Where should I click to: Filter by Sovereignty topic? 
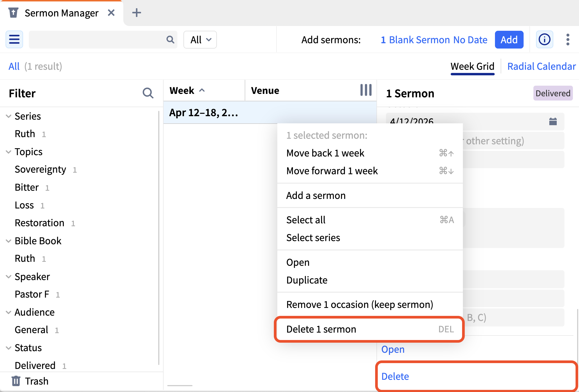pyautogui.click(x=40, y=169)
